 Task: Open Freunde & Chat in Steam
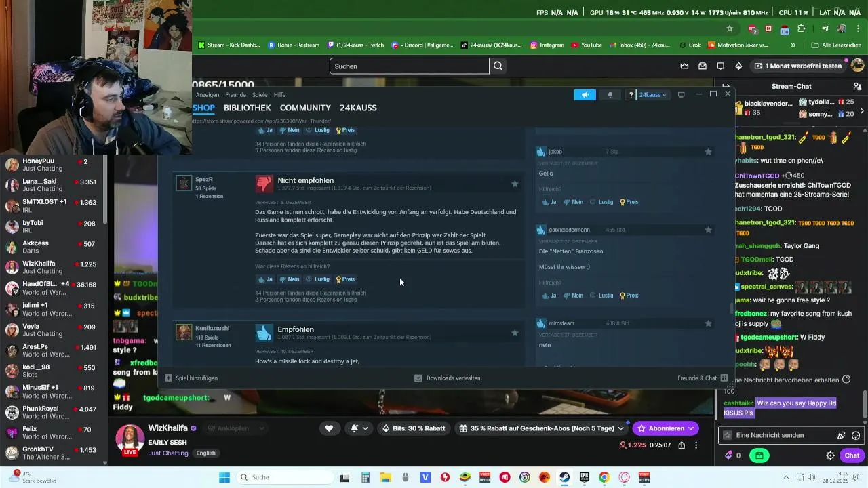[703, 378]
